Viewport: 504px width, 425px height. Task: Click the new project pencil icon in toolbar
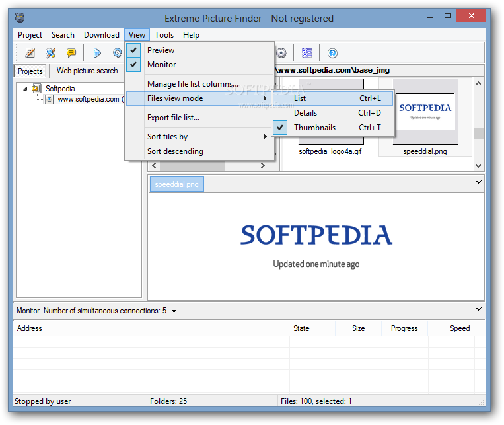[30, 52]
